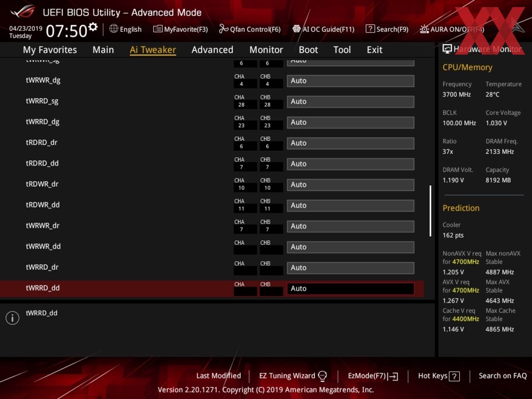
Task: Click the 4887 MHz Max nonAVX value
Action: coord(500,272)
